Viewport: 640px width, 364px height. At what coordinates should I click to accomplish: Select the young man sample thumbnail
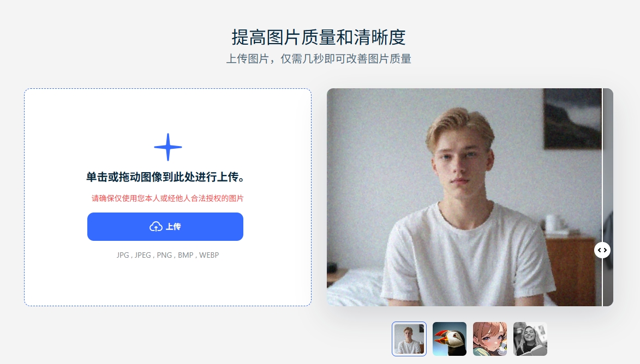(x=409, y=339)
